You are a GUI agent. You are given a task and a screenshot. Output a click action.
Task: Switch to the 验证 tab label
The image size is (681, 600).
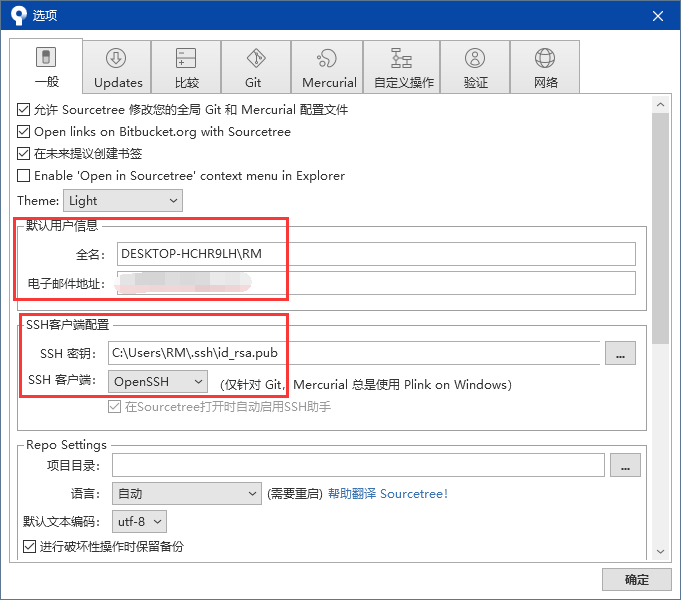476,83
